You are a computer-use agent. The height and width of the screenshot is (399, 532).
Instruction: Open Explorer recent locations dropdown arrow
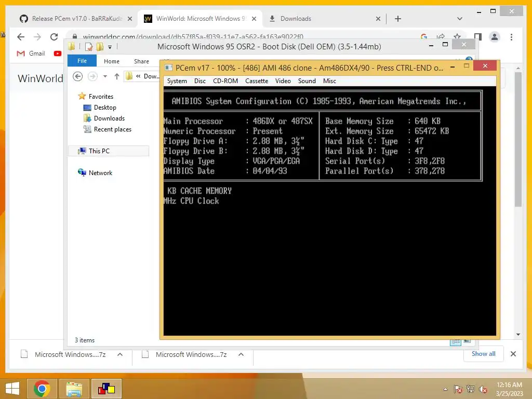(105, 76)
